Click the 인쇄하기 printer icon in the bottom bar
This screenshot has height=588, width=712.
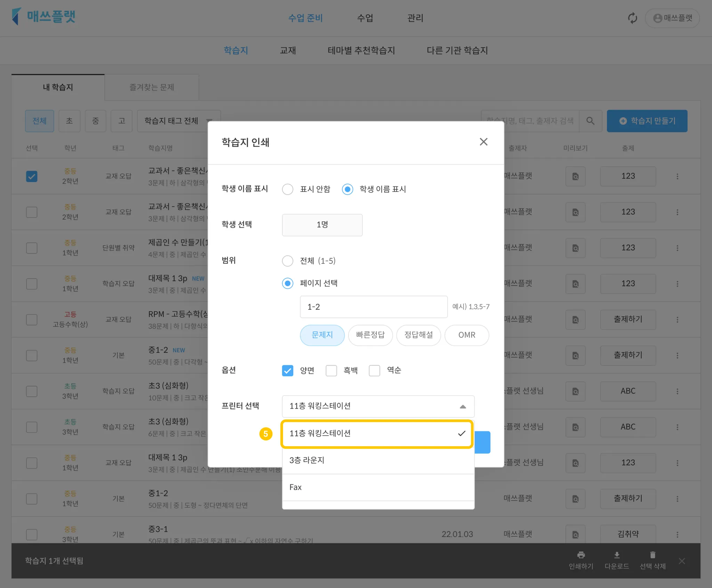(x=581, y=555)
